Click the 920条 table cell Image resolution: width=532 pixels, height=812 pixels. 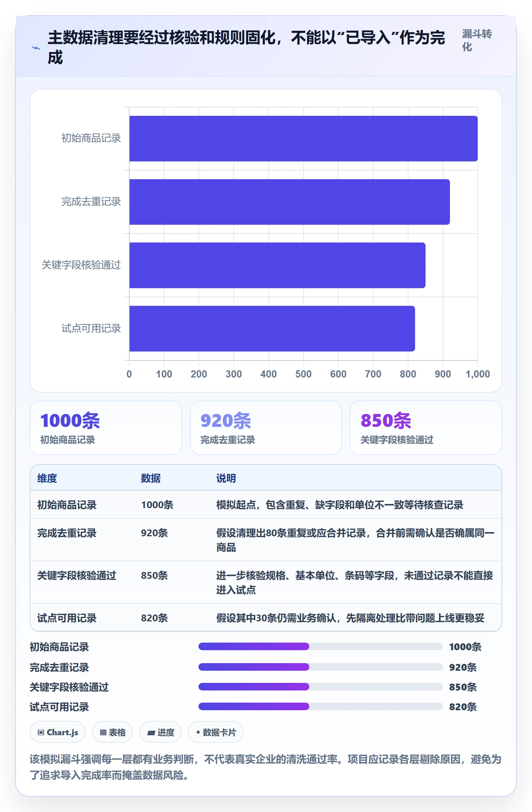pyautogui.click(x=155, y=533)
